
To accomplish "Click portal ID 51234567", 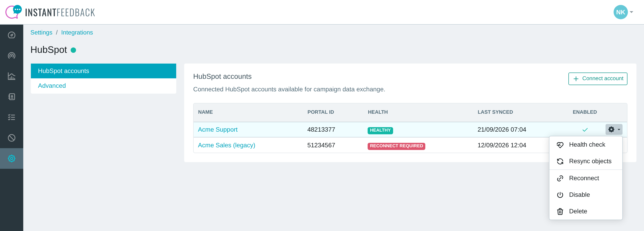I will click(321, 145).
